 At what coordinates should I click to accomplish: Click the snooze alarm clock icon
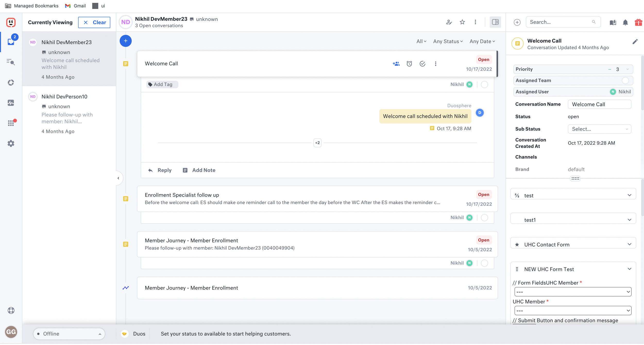(409, 64)
